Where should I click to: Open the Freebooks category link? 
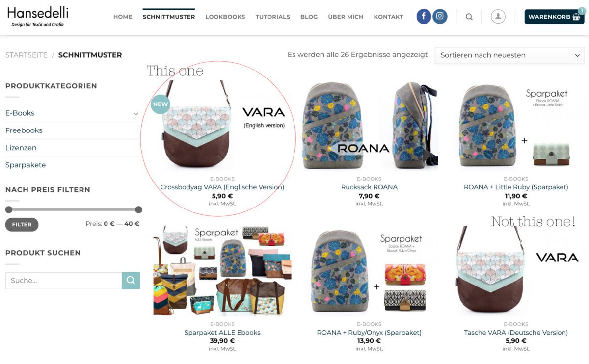(x=24, y=130)
